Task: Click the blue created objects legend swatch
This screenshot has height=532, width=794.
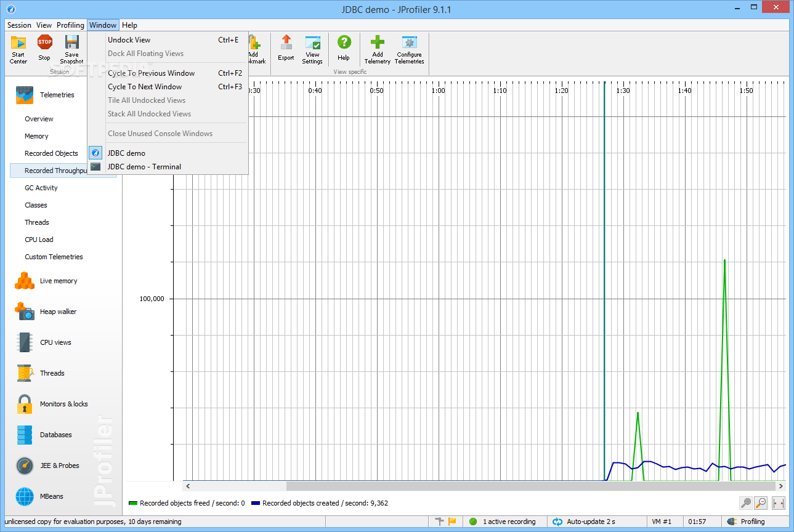Action: point(255,503)
